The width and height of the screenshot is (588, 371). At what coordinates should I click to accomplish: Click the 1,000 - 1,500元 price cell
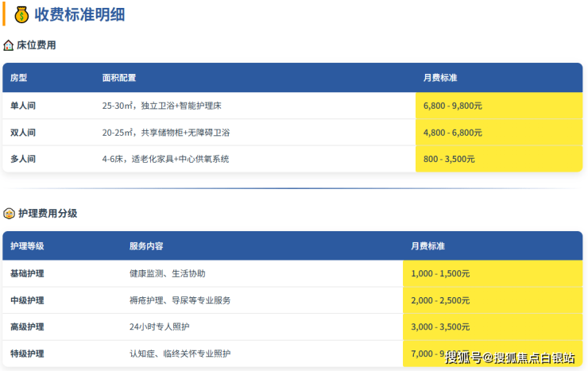tap(440, 273)
